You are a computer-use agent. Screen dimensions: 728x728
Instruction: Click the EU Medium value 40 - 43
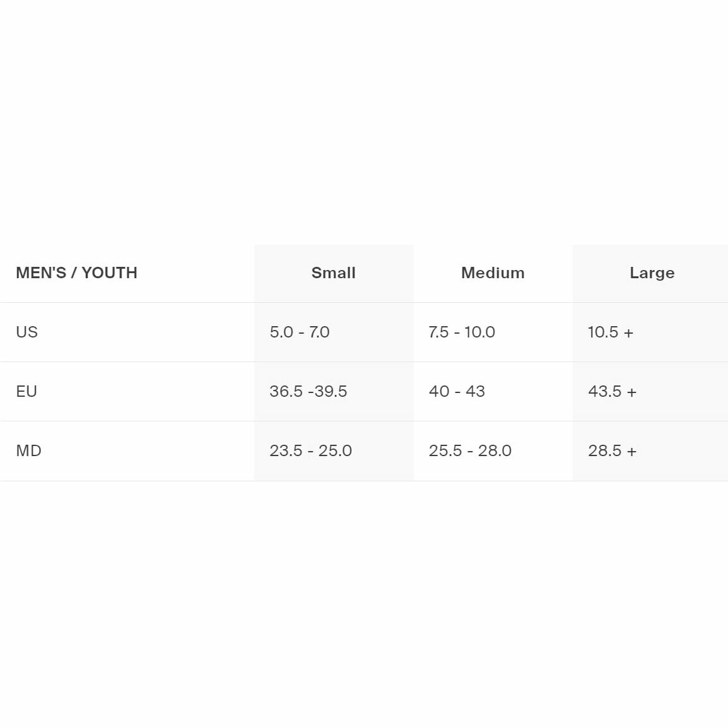click(x=457, y=391)
